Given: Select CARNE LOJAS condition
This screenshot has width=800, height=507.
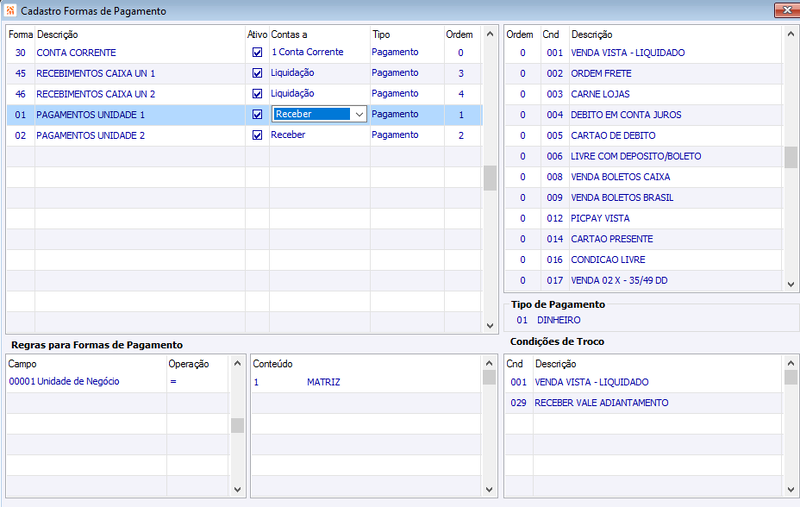Looking at the screenshot, I should coord(600,94).
